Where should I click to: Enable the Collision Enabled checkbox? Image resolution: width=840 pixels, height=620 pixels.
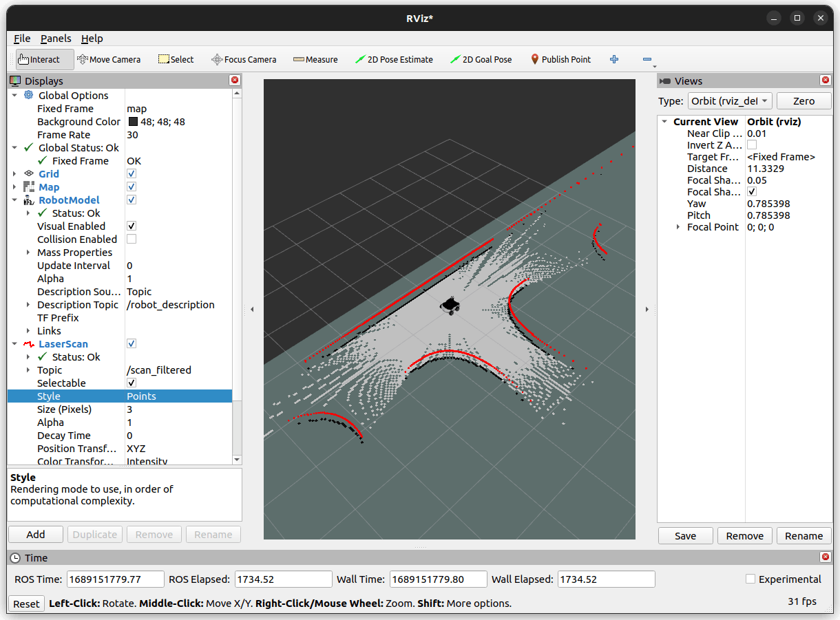(x=132, y=239)
